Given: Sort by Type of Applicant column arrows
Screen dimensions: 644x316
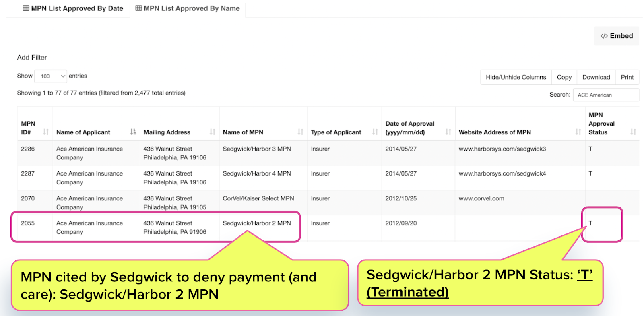Looking at the screenshot, I should click(375, 132).
